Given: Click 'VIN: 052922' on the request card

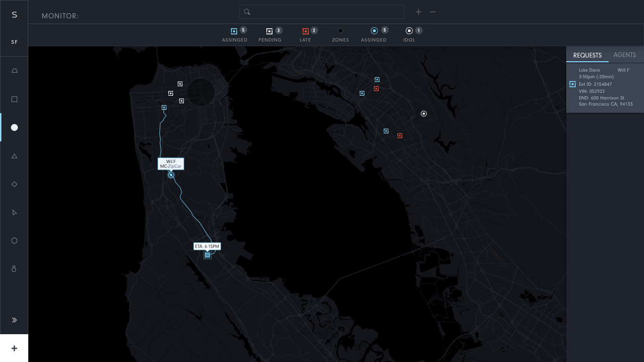Looking at the screenshot, I should [x=592, y=91].
